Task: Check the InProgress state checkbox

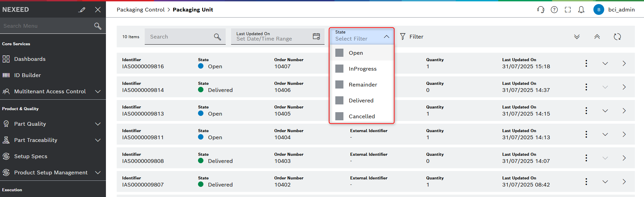Action: point(339,69)
